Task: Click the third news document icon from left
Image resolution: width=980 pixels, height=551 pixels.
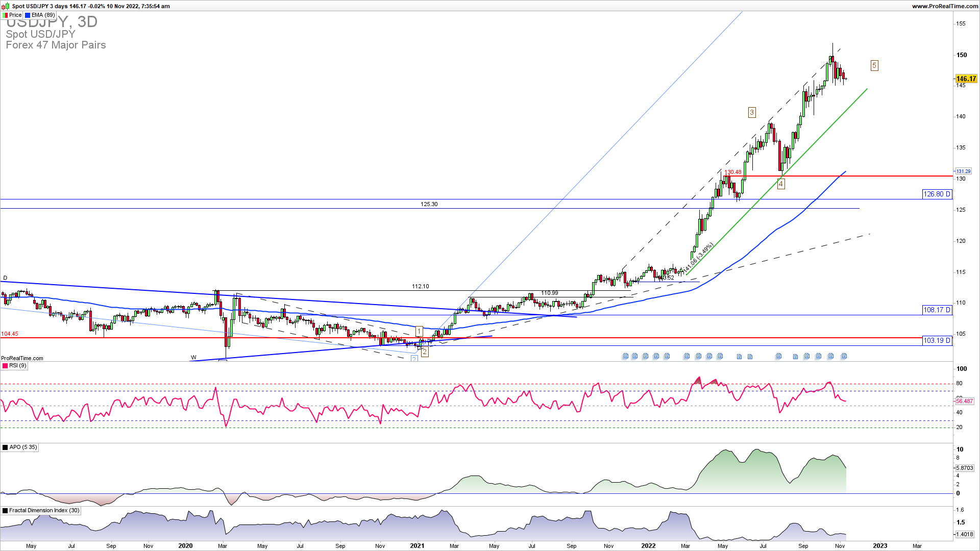Action: click(x=645, y=356)
